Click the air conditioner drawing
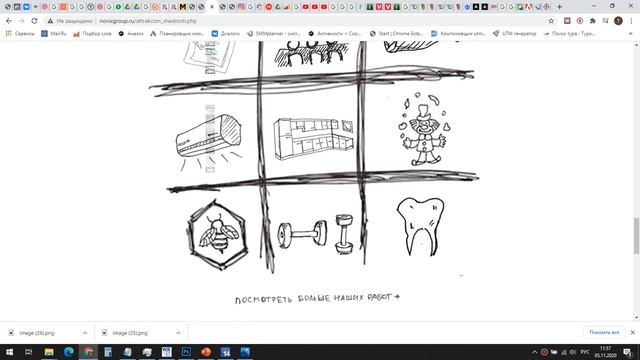Screen dimensions: 640x360 [209, 141]
